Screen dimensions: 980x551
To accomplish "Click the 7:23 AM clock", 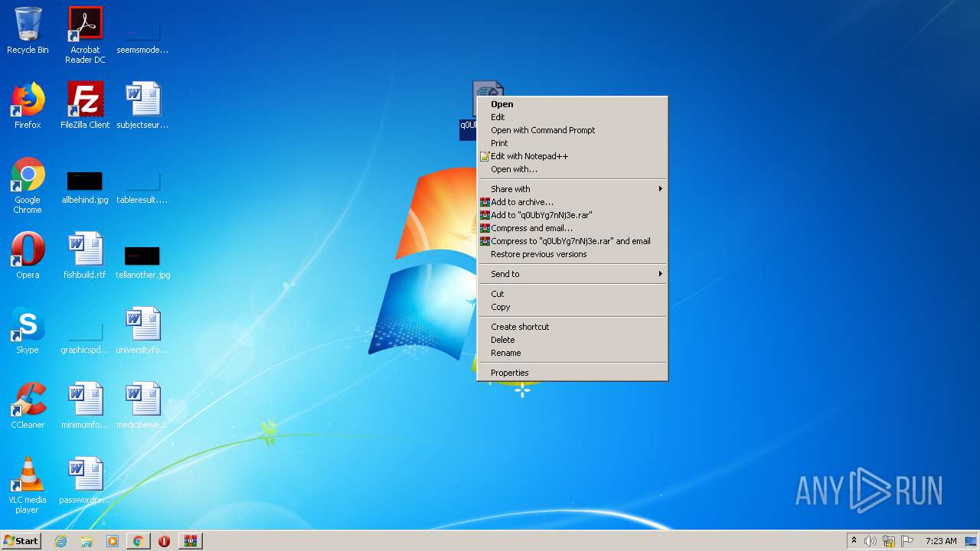I will click(941, 541).
